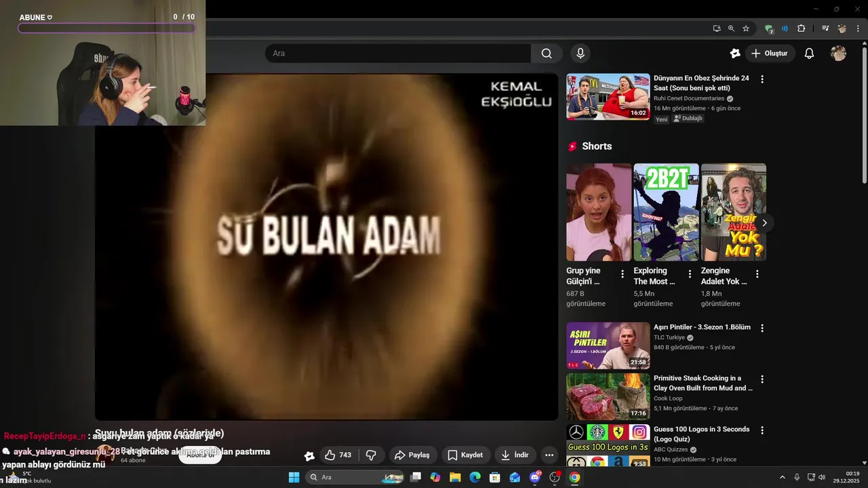Open Task View on the taskbar
The height and width of the screenshot is (488, 868).
(x=416, y=477)
